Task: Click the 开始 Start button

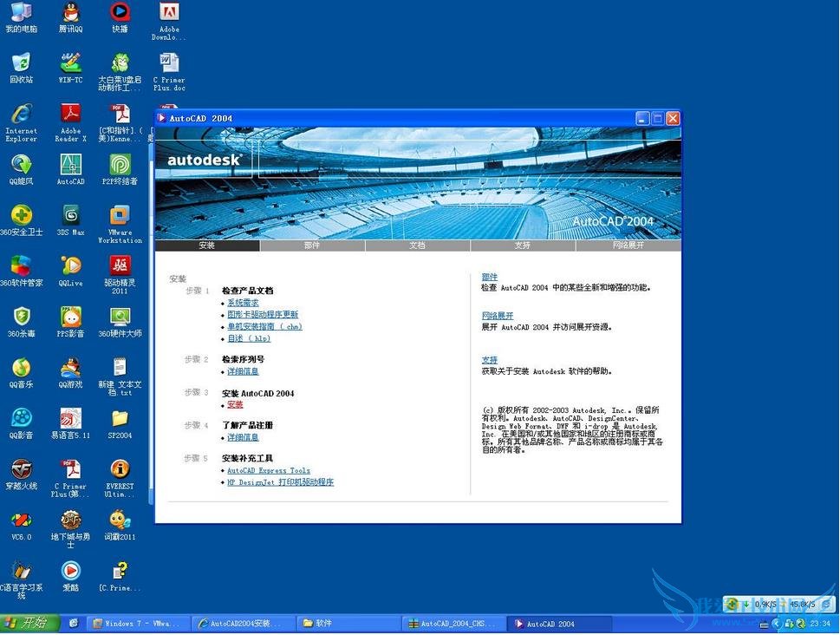Action: [x=29, y=623]
